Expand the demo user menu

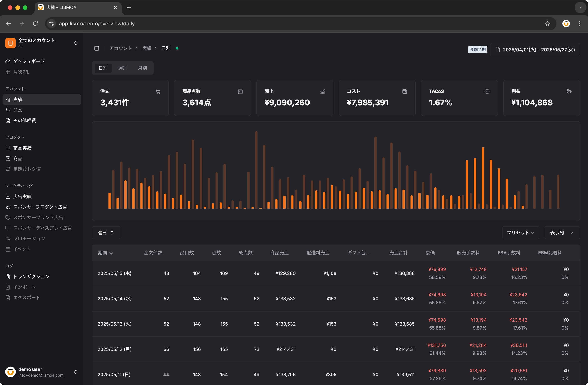(x=42, y=372)
